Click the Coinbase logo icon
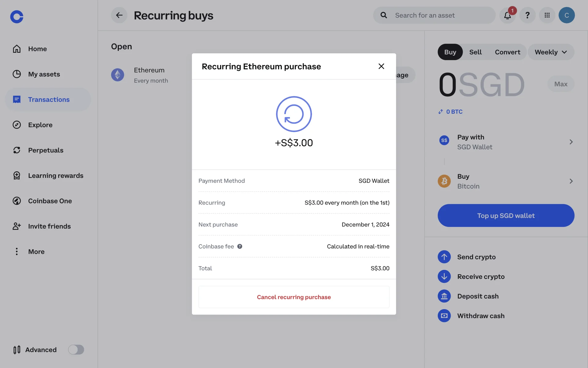Screen dimensions: 588x368 click(x=17, y=17)
